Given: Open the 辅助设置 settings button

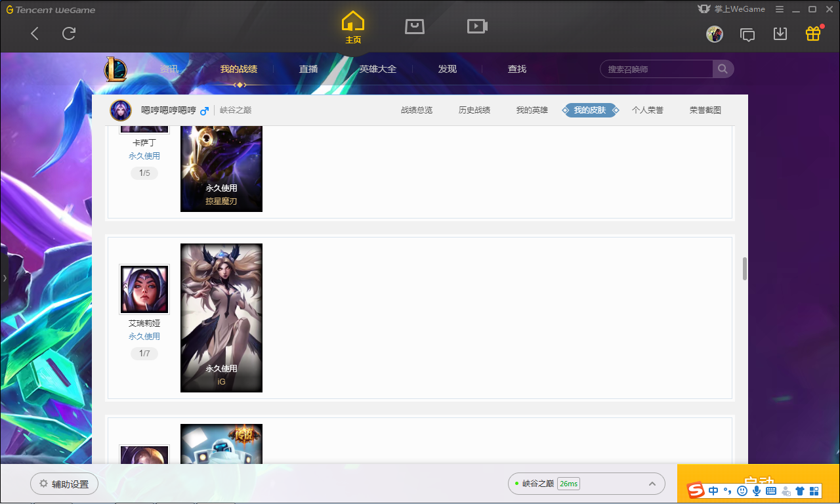Looking at the screenshot, I should point(64,484).
